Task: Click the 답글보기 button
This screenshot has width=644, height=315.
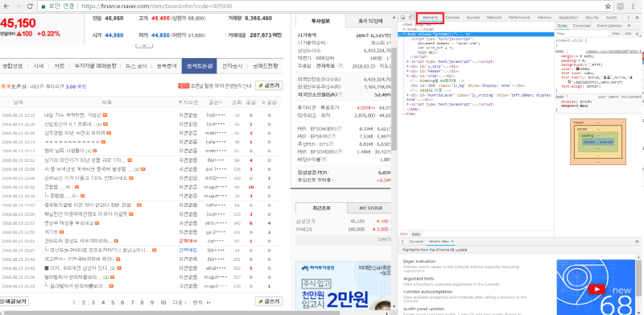Action: click(x=14, y=301)
